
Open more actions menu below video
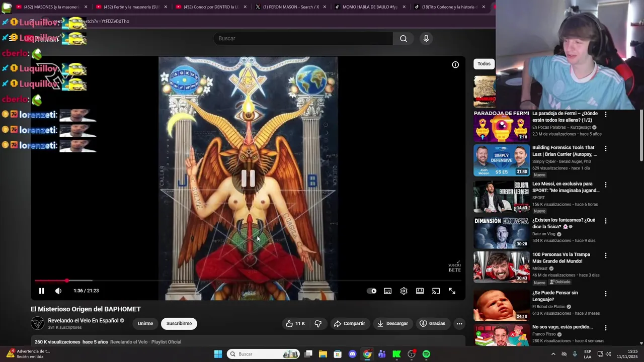point(459,323)
